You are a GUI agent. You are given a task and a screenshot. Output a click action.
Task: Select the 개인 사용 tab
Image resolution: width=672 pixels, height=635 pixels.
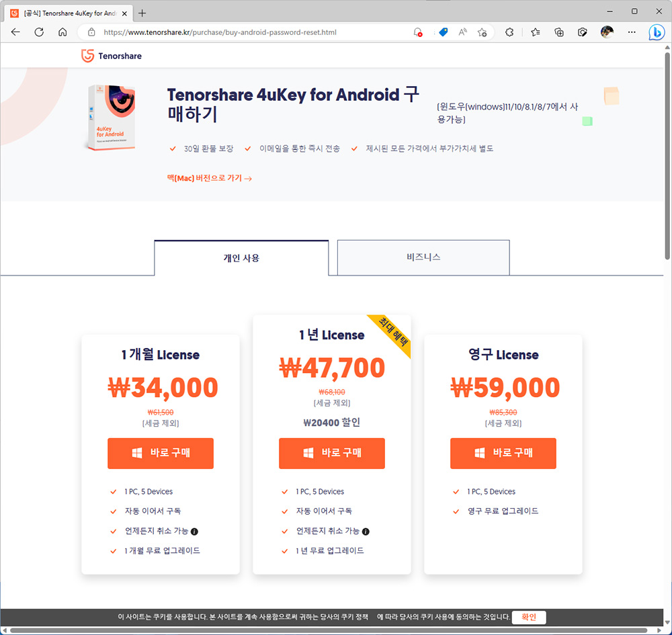point(241,258)
